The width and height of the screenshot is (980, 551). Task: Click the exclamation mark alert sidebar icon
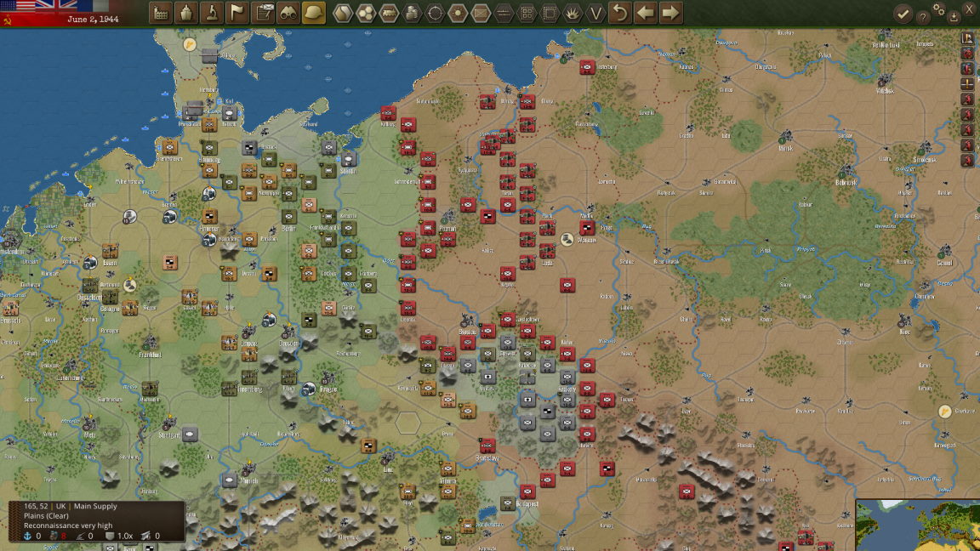point(967,83)
